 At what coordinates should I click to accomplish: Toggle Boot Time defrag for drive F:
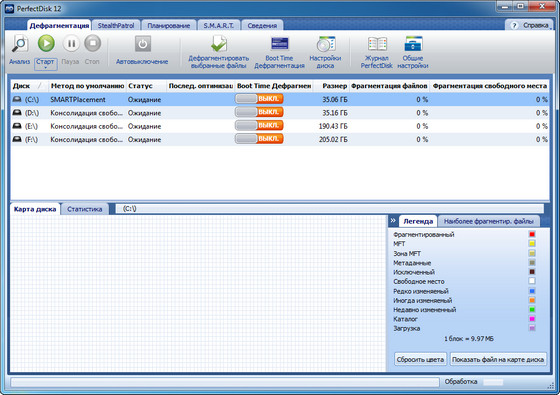259,139
